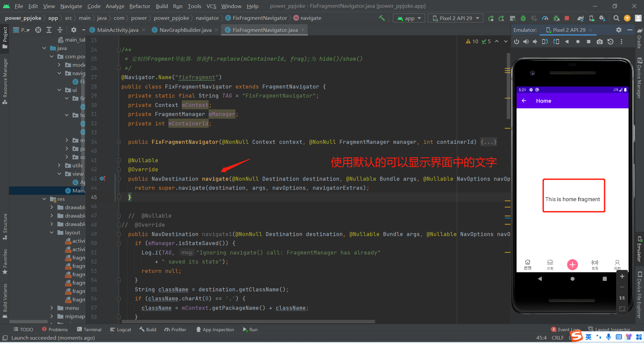This screenshot has width=644, height=343.
Task: Open the SDK Manager icon
Action: [x=602, y=18]
